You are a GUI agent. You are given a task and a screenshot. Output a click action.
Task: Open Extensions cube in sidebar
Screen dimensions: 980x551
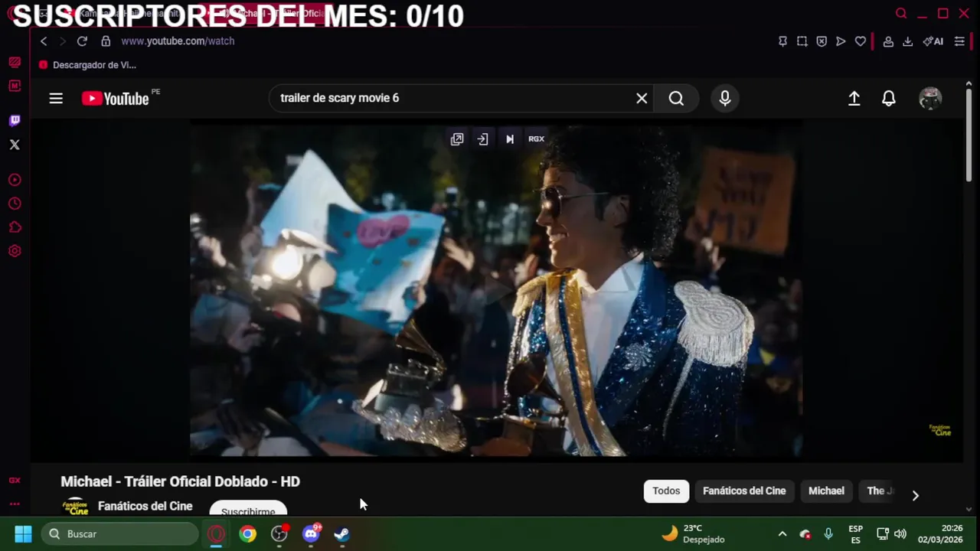coord(15,227)
